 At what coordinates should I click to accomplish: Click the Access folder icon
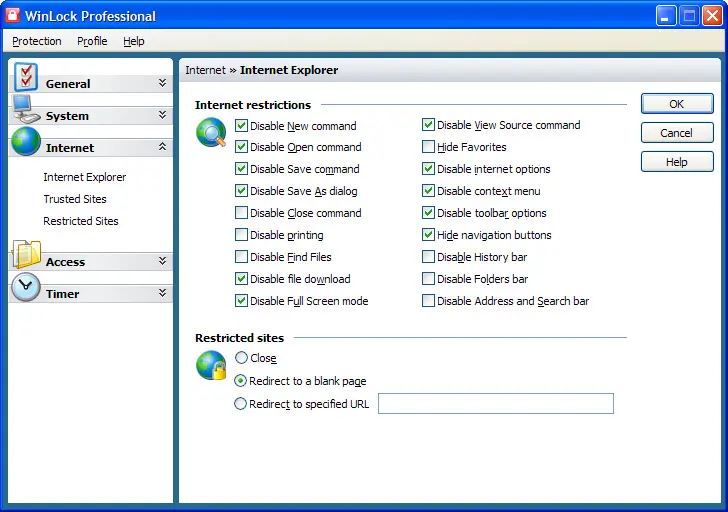(26, 254)
